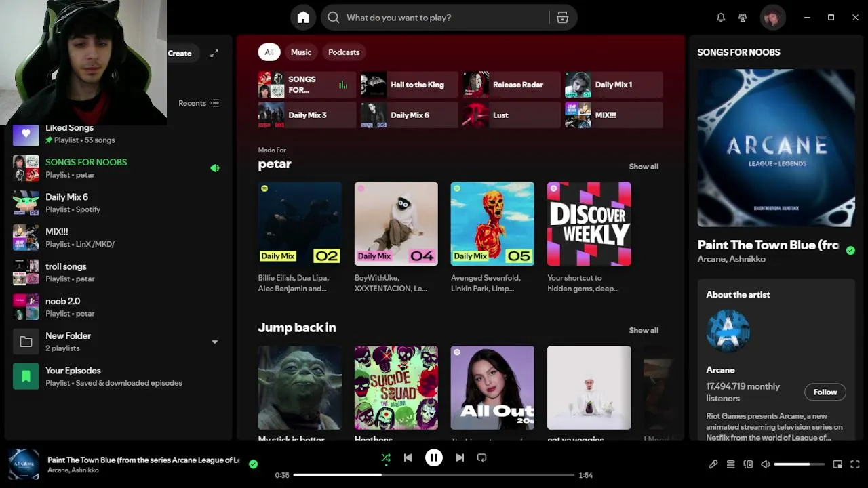Image resolution: width=868 pixels, height=488 pixels.
Task: Adjust the volume slider
Action: click(799, 464)
